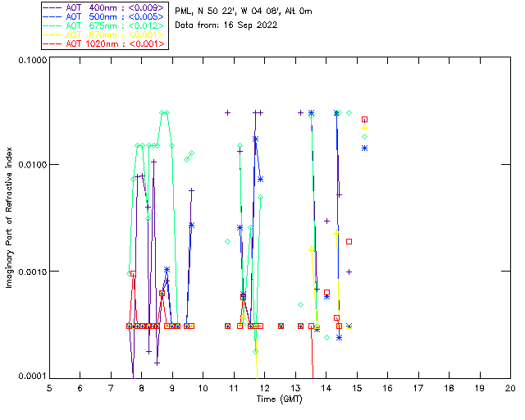This screenshot has width=525, height=420.
Task: Click the blue asterisk marker near time 15.2
Action: [x=364, y=148]
